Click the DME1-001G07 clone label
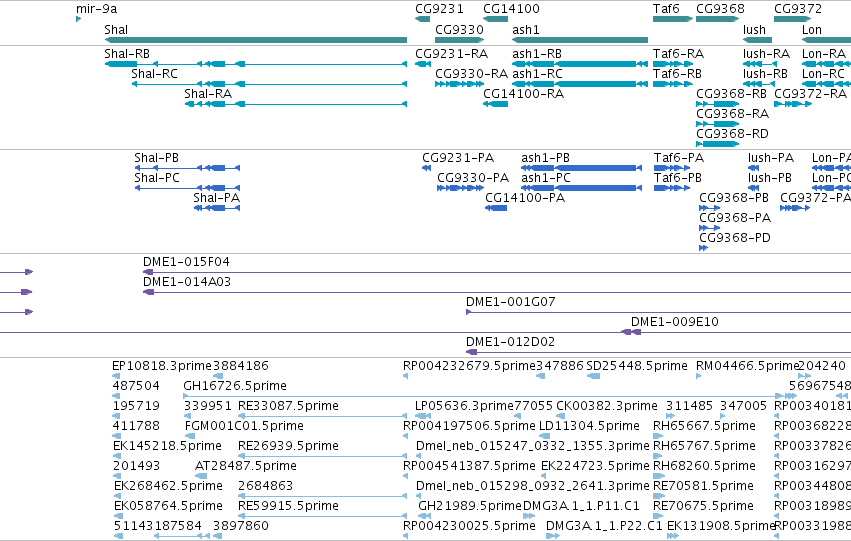Screen dimensions: 851x541 pyautogui.click(x=511, y=302)
